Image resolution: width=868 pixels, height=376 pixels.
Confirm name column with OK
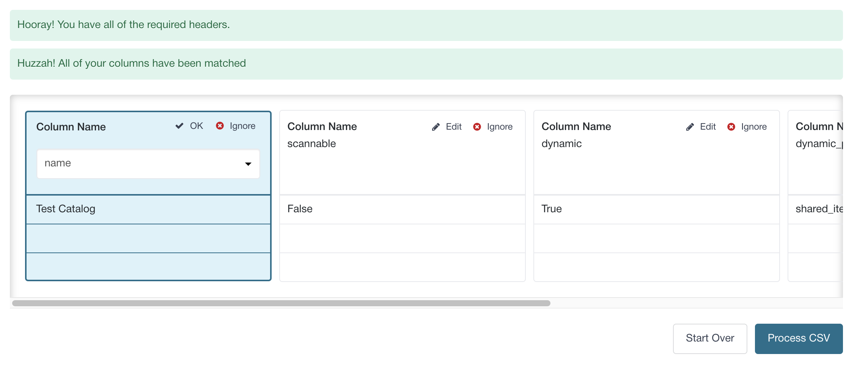coord(189,126)
